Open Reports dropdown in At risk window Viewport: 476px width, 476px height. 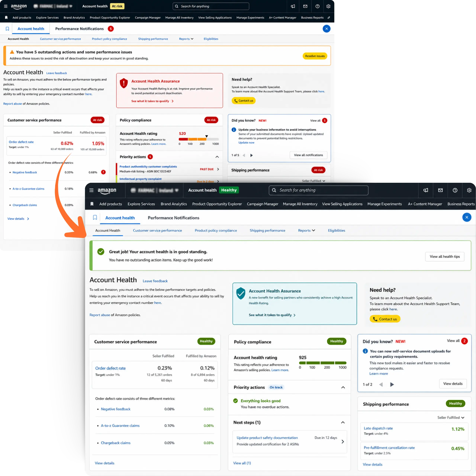coord(186,39)
